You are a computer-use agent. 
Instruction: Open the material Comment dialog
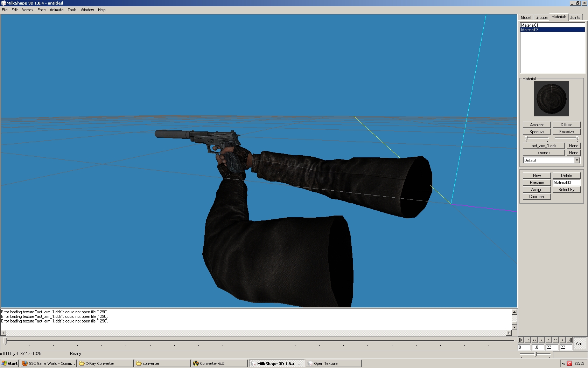[x=537, y=197]
